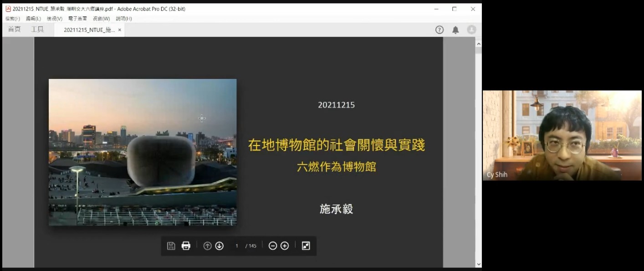Zoom in with the plus icon
This screenshot has height=271, width=644.
coord(285,246)
